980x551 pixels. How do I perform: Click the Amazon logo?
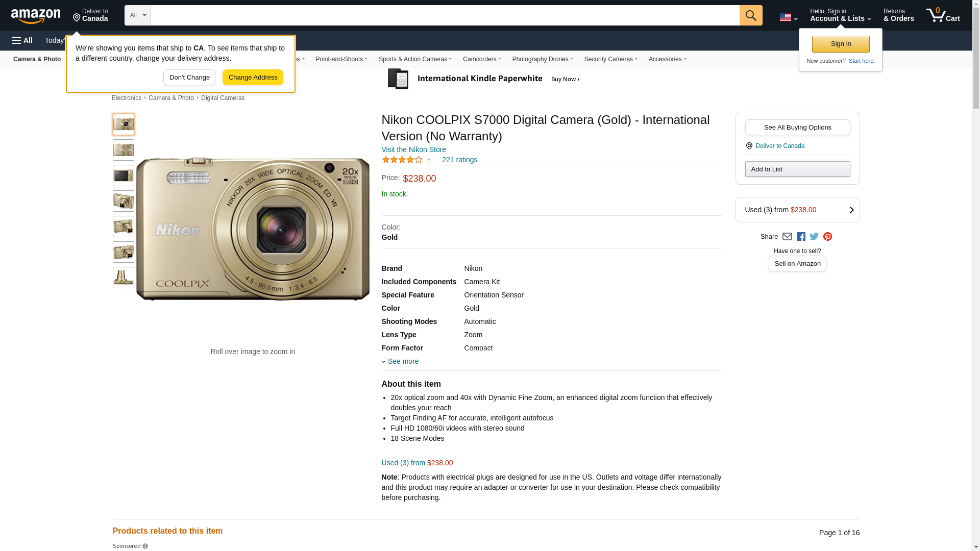pyautogui.click(x=36, y=16)
